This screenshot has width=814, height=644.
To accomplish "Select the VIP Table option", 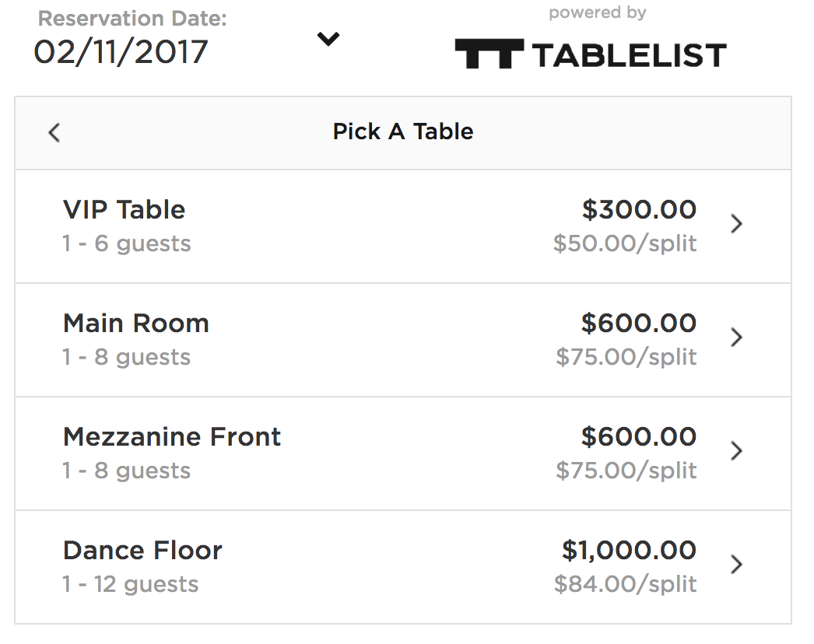I will [x=125, y=210].
